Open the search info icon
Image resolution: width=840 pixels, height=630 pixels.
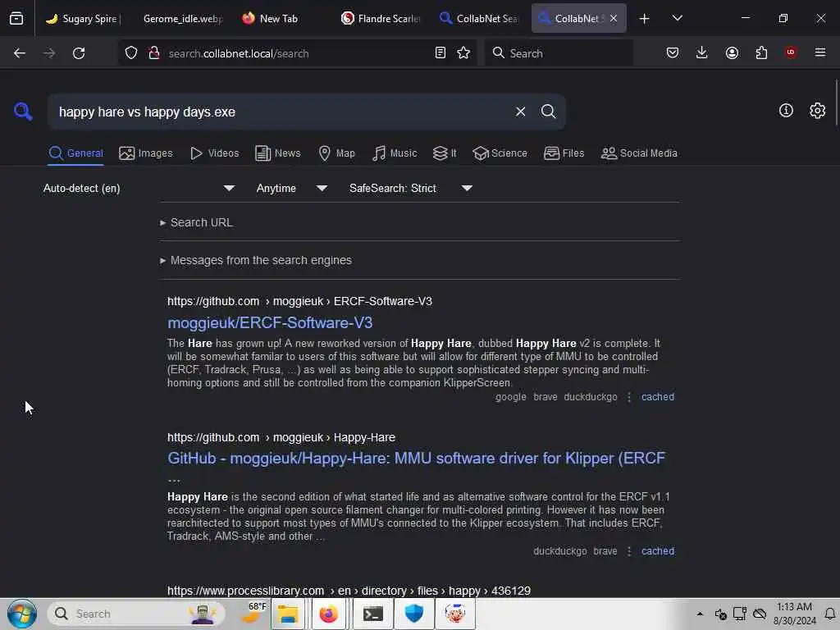tap(786, 111)
